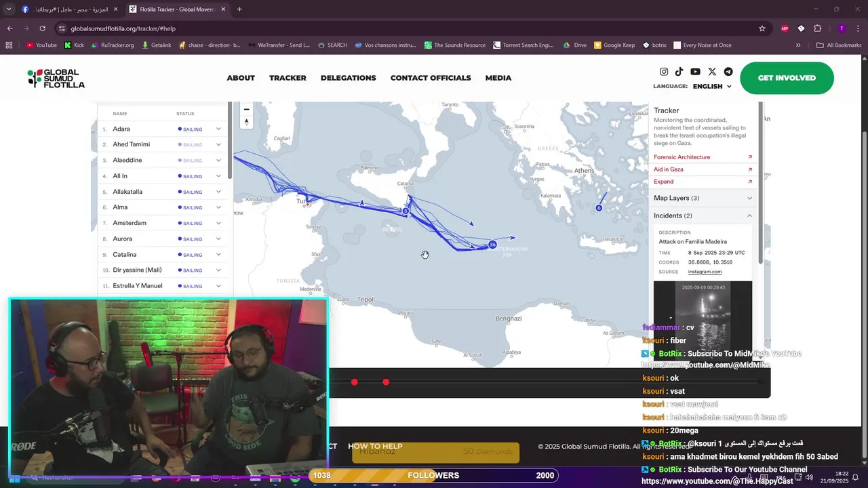The height and width of the screenshot is (488, 868).
Task: Select the Aurora vessel name
Action: (122, 239)
